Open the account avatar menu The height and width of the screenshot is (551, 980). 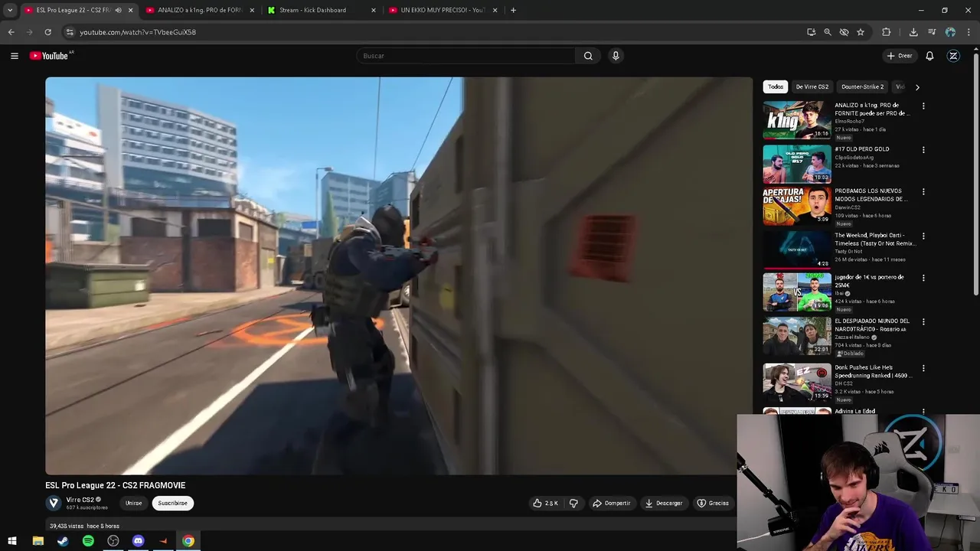click(x=953, y=56)
